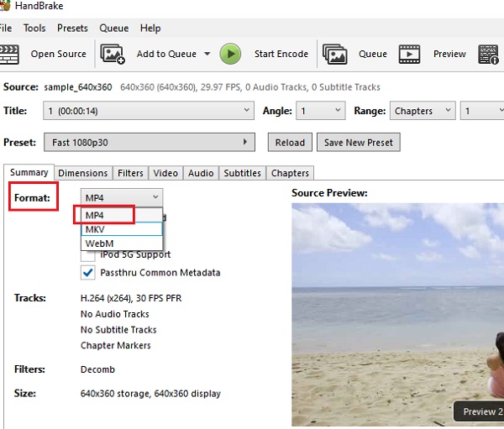Open the File menu

pyautogui.click(x=6, y=28)
